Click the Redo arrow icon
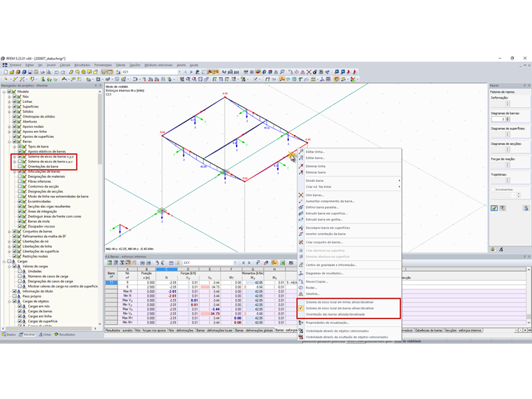Screen dimensions: 532x399 pos(63,72)
